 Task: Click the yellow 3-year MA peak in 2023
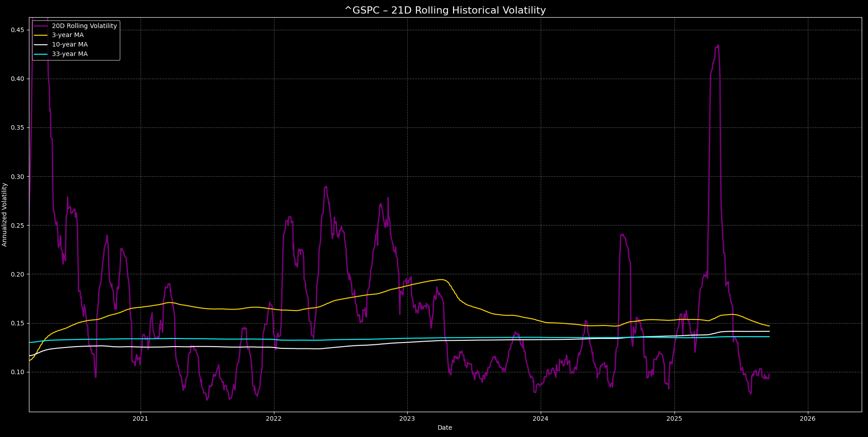441,280
